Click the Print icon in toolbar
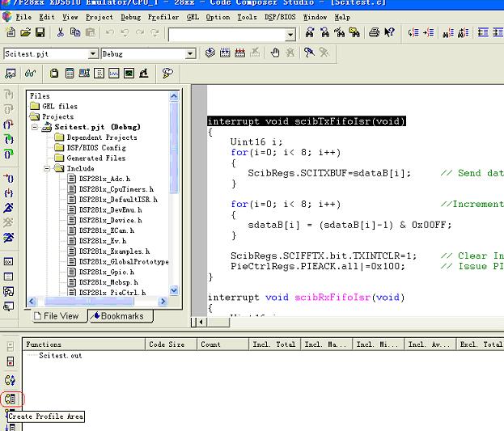Screen dimensions: 504x431 pyautogui.click(x=374, y=33)
